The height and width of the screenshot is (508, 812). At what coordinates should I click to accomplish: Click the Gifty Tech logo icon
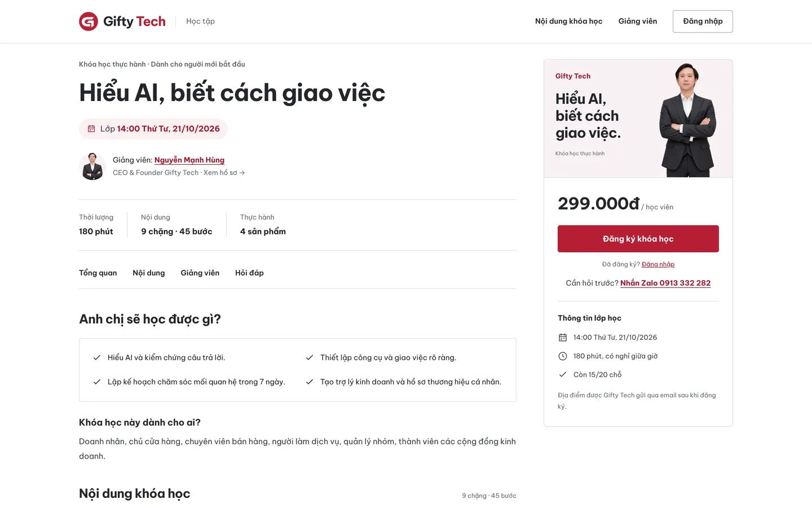click(89, 21)
